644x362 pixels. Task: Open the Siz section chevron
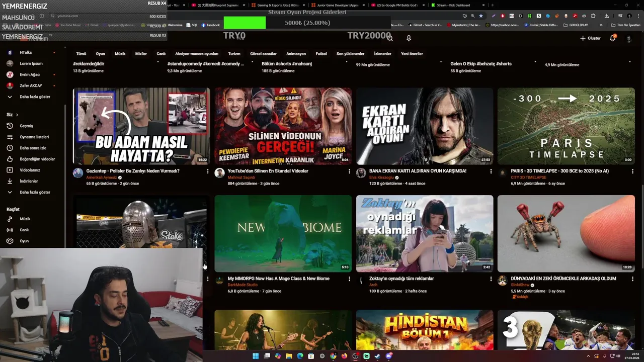point(17,115)
